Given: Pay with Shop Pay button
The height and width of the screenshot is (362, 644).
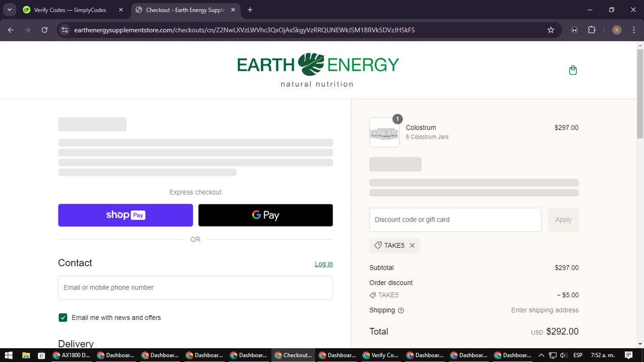Looking at the screenshot, I should (x=125, y=215).
